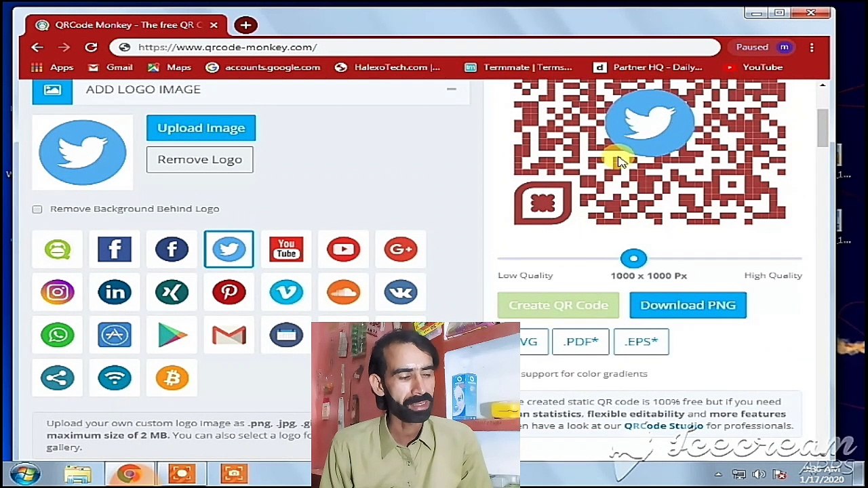Pick the Gmail logo in gallery
The height and width of the screenshot is (488, 868).
(x=229, y=335)
